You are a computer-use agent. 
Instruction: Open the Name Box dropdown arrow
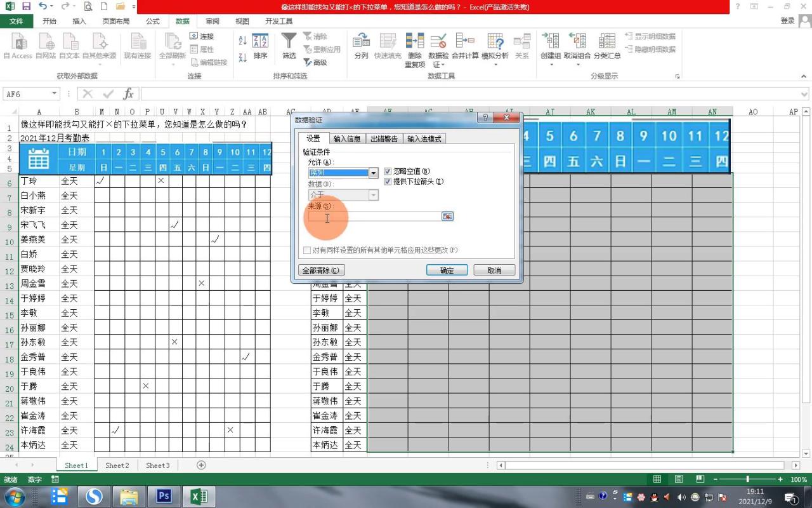click(x=54, y=94)
